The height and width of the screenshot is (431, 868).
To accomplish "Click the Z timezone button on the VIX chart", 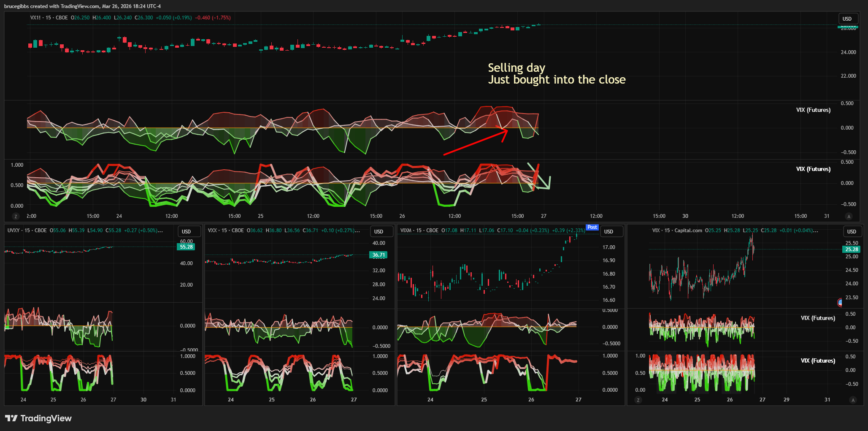I will 638,400.
